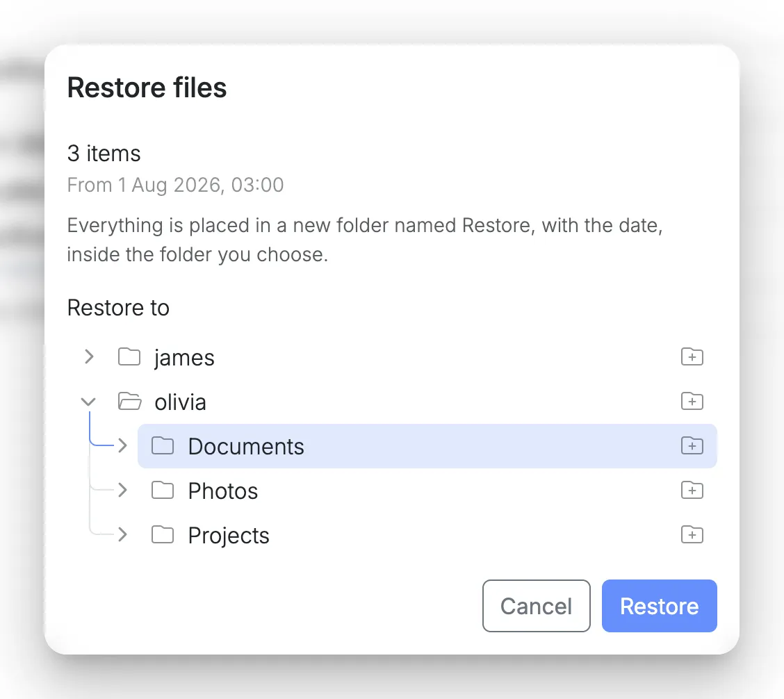Create new folder inside Documents
The height and width of the screenshot is (699, 784).
(x=692, y=446)
